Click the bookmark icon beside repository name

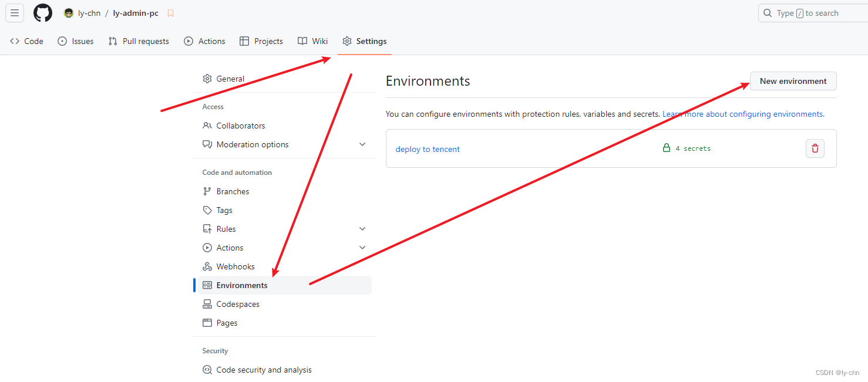(x=170, y=12)
